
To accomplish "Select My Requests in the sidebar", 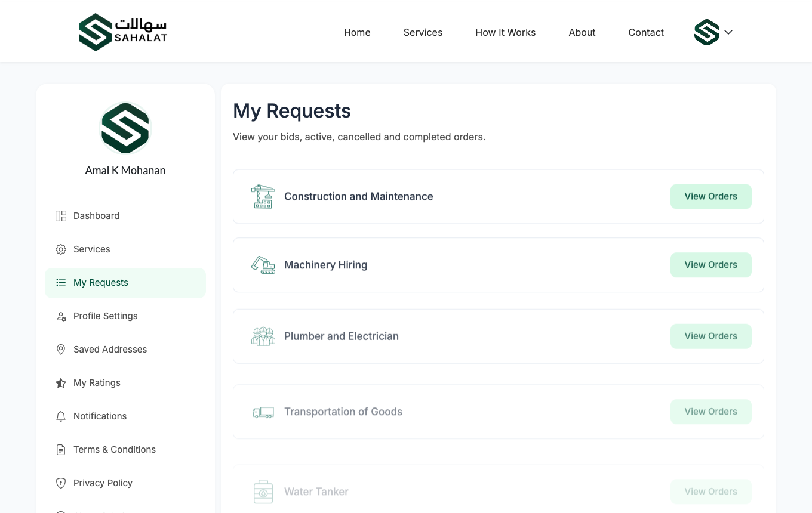I will (x=125, y=283).
